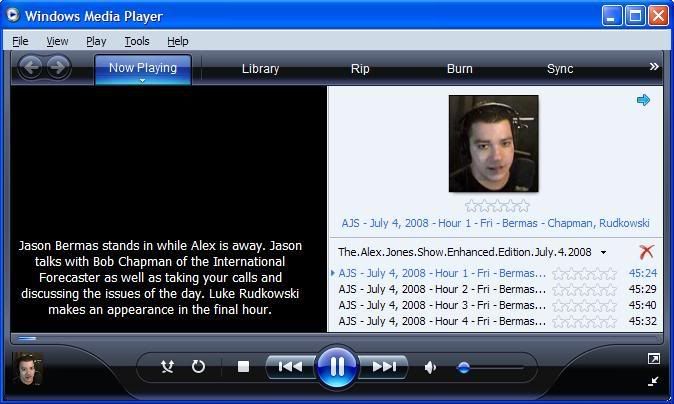Screen dimensions: 674x404
Task: Open the View menu
Action: pyautogui.click(x=57, y=41)
